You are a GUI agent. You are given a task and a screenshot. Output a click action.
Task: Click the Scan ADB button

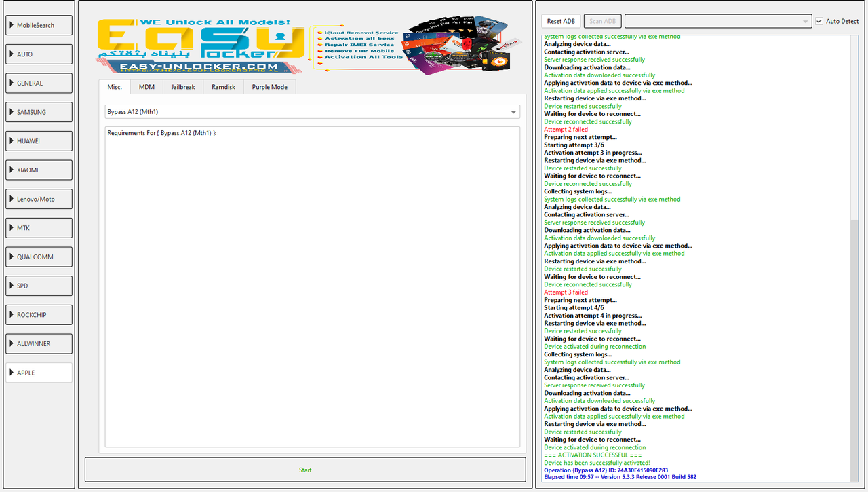pos(602,21)
